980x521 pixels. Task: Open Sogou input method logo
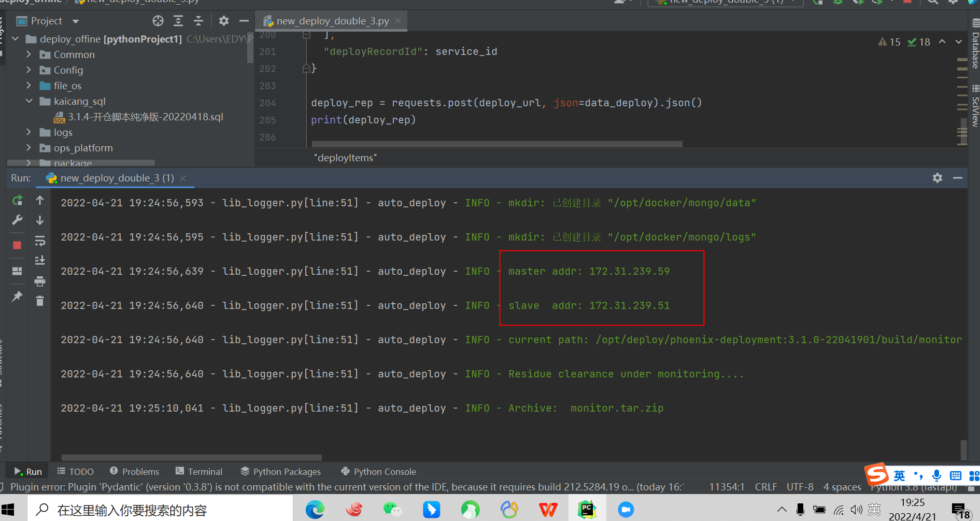pyautogui.click(x=877, y=474)
